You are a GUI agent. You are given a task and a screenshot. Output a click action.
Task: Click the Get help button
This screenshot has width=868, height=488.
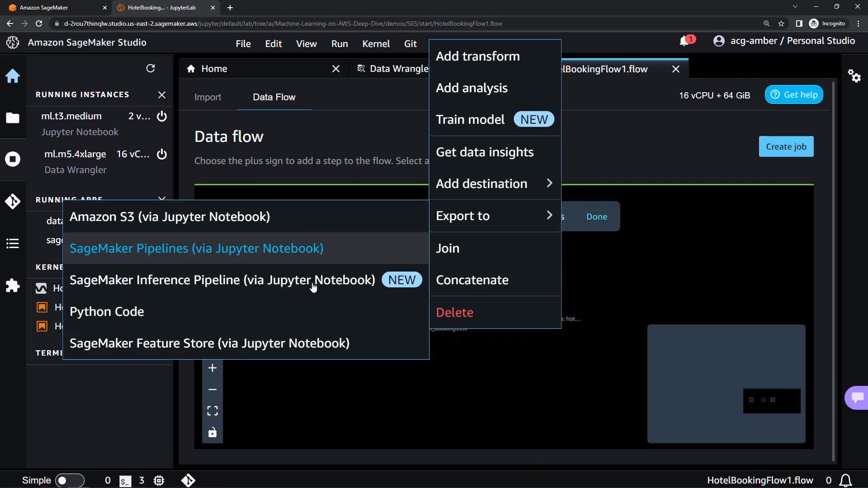794,95
